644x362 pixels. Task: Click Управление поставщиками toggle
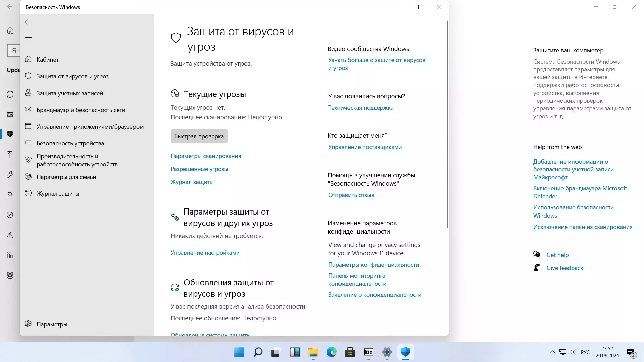pos(365,147)
